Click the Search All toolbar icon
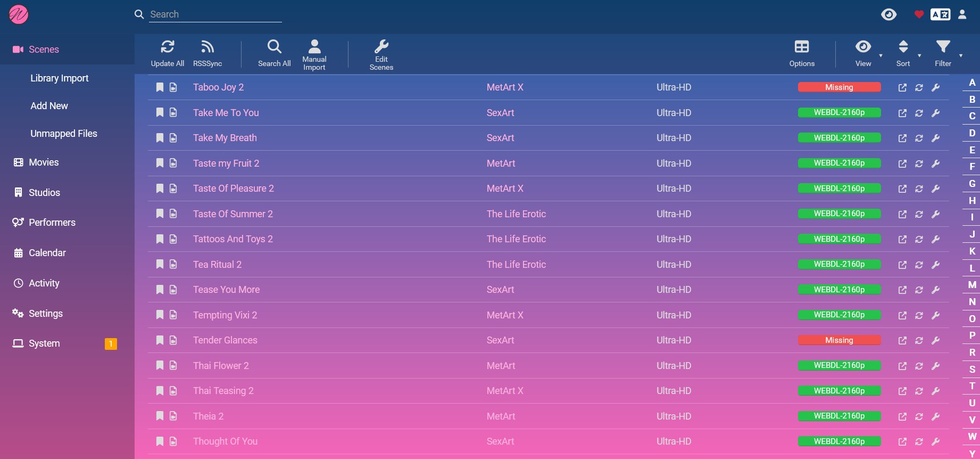 [x=275, y=54]
